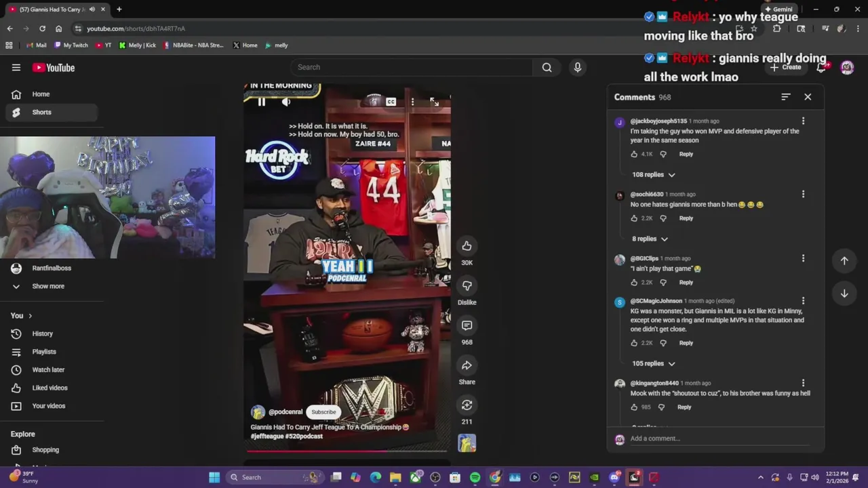The image size is (868, 488).
Task: Click the YouTube search box
Action: coord(412,67)
